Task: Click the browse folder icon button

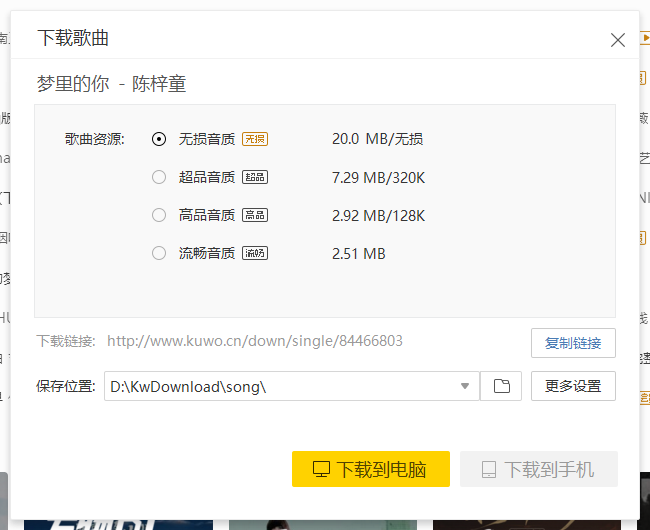Action: click(x=501, y=386)
